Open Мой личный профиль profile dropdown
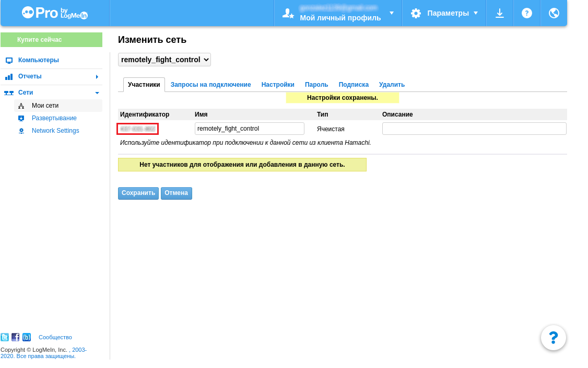This screenshot has height=368, width=588. point(338,13)
